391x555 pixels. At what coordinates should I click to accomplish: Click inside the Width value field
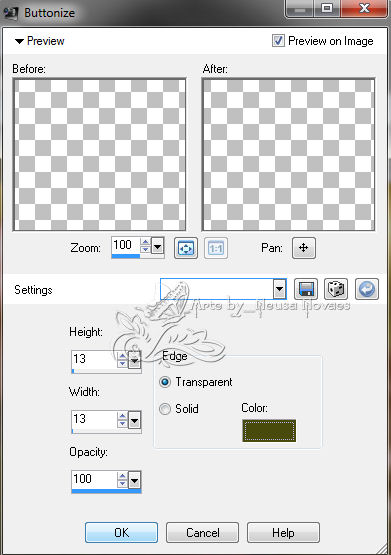pos(94,419)
